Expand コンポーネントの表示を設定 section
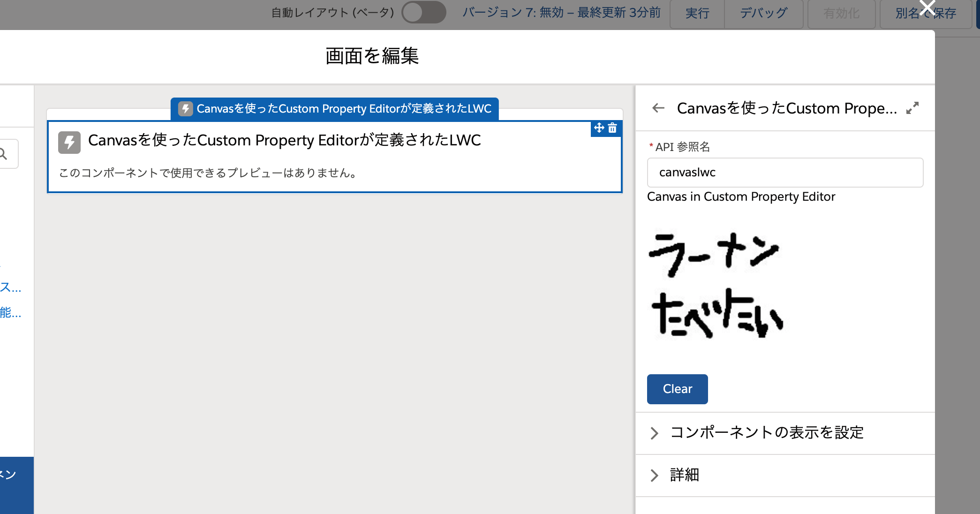Image resolution: width=980 pixels, height=514 pixels. (767, 433)
